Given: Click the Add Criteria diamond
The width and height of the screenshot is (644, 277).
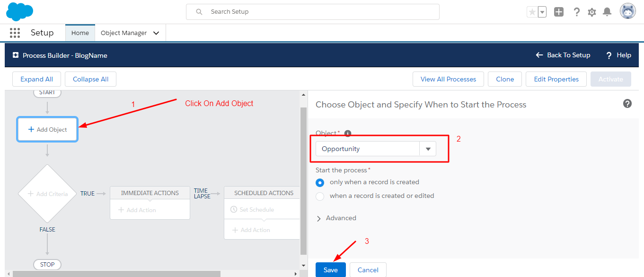Looking at the screenshot, I should (x=47, y=194).
